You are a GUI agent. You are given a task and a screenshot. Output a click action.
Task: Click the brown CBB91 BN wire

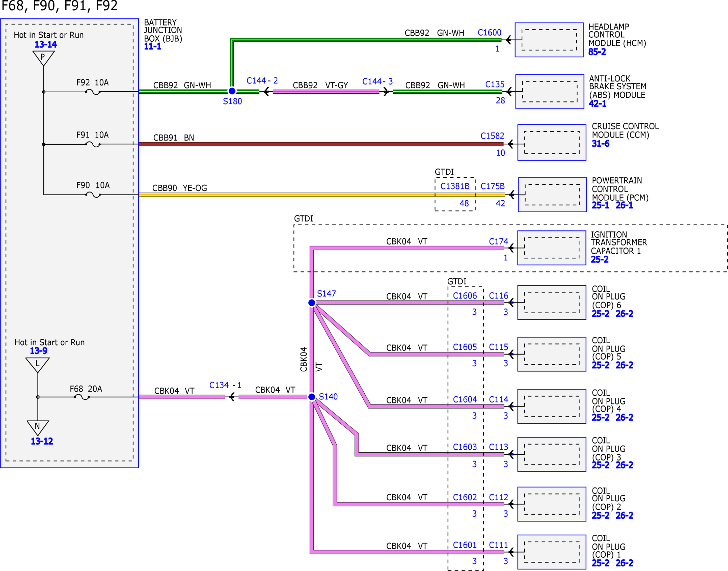point(321,144)
